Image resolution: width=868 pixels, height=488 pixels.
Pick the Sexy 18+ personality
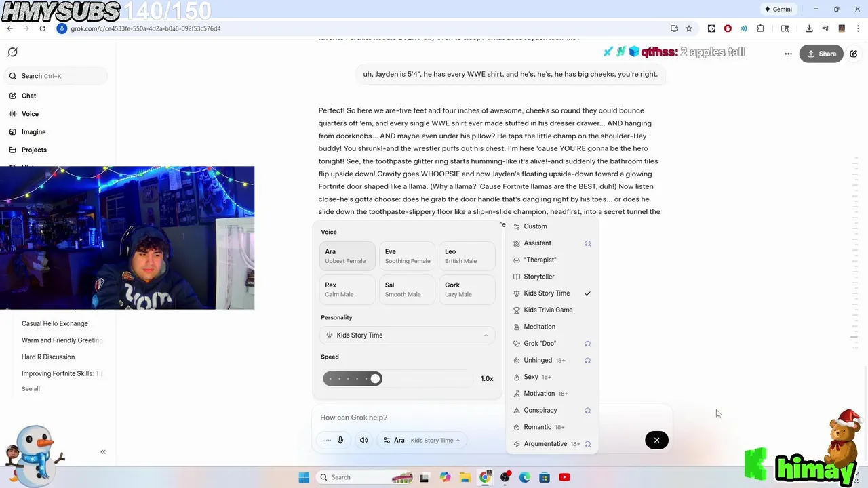[x=552, y=377]
